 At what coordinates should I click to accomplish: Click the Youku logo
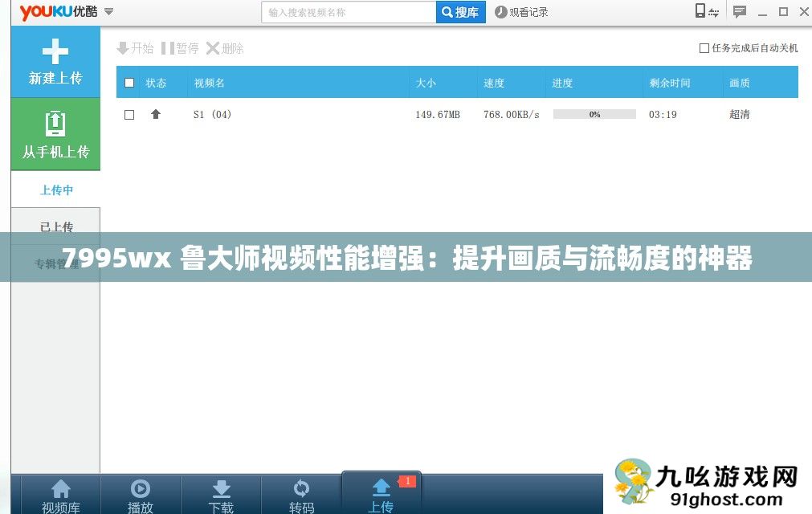click(59, 11)
